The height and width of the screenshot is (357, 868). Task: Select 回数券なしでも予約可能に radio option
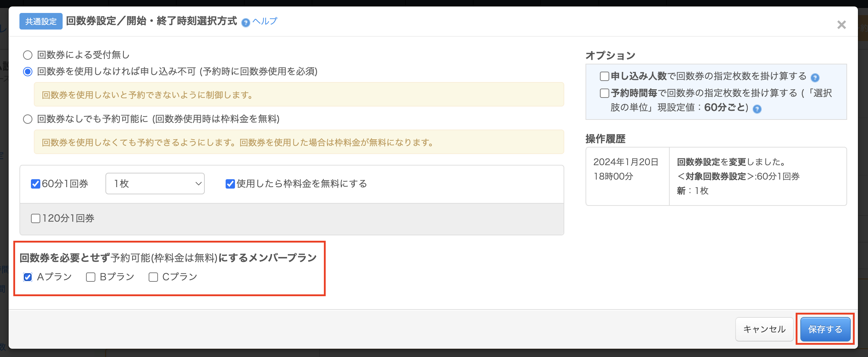coord(28,119)
